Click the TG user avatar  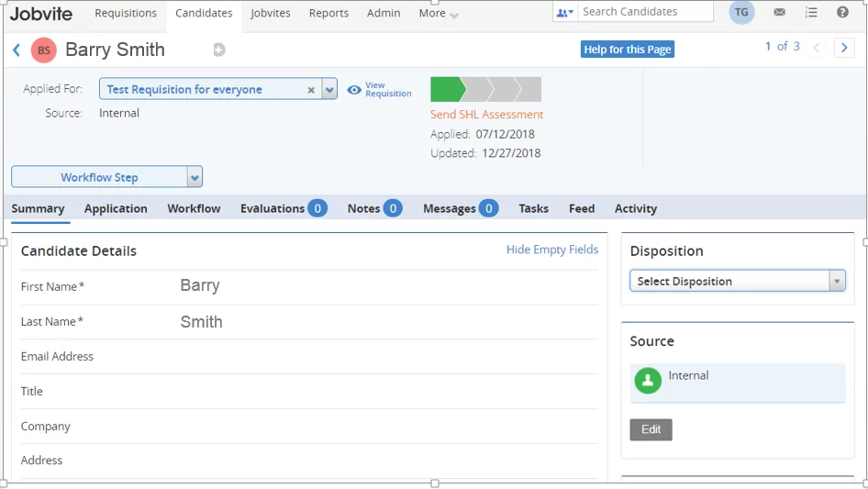(x=741, y=13)
